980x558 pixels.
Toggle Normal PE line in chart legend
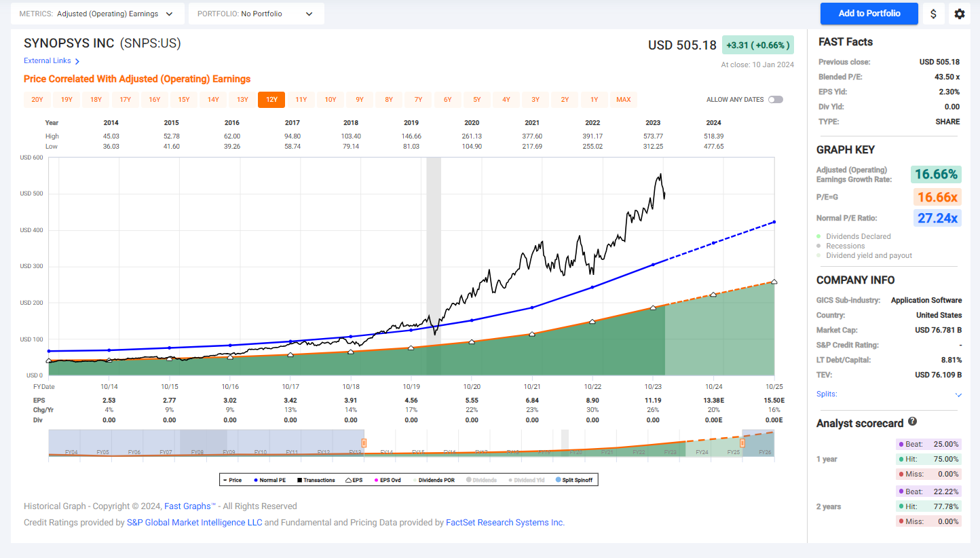pyautogui.click(x=270, y=480)
